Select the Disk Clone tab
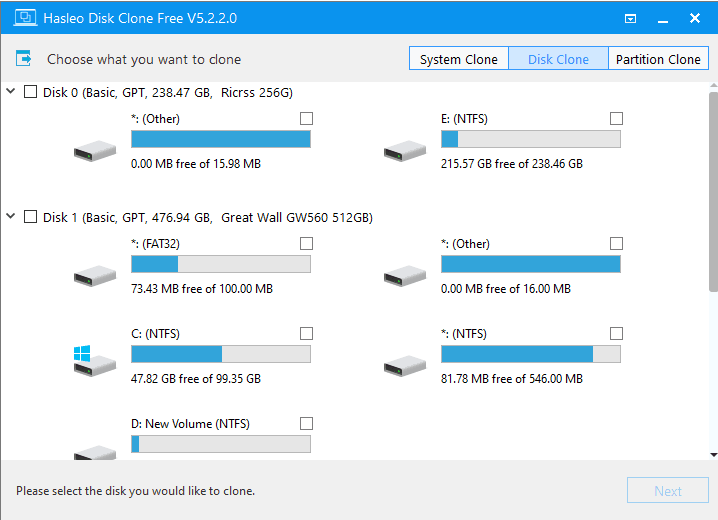This screenshot has height=520, width=718. pyautogui.click(x=558, y=59)
